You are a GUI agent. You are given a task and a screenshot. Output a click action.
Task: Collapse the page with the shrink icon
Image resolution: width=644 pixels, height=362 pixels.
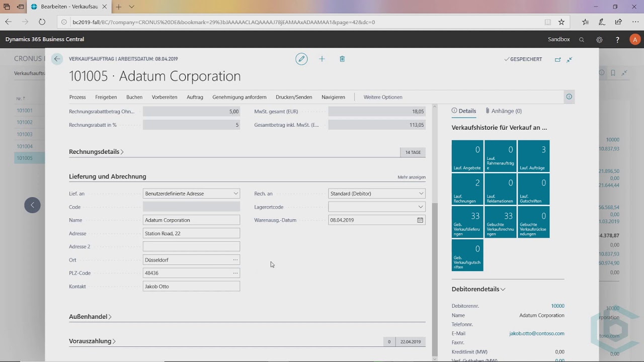click(x=570, y=59)
